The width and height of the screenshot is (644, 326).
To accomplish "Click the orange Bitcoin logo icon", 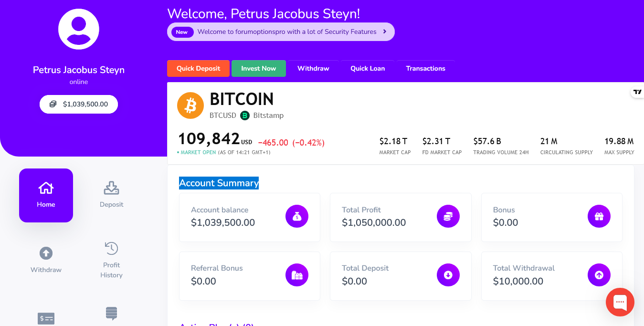I will tap(190, 105).
